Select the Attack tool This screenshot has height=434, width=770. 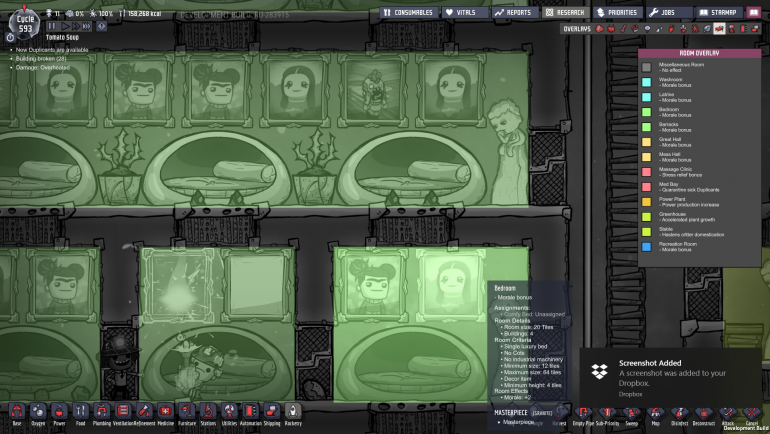[x=728, y=415]
